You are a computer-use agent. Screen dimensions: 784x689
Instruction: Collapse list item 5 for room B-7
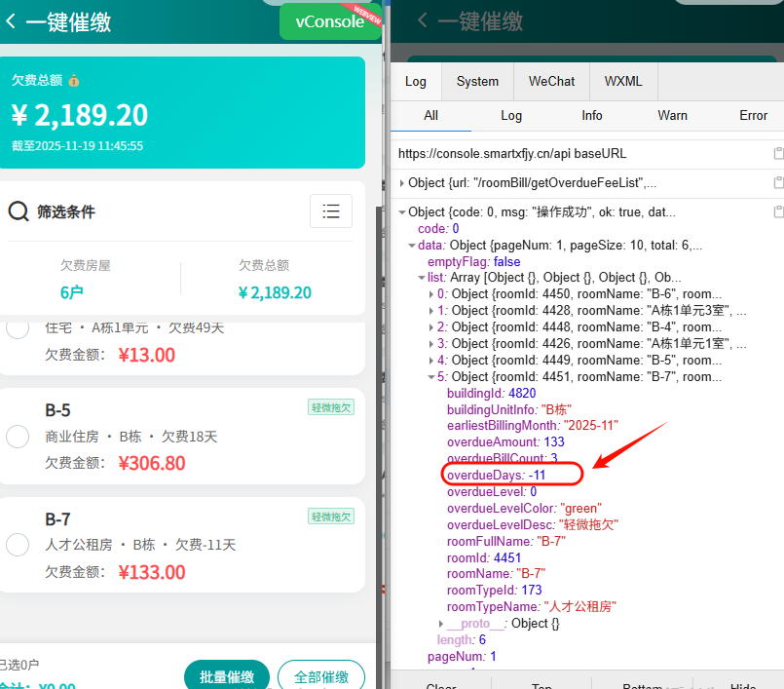[x=431, y=377]
